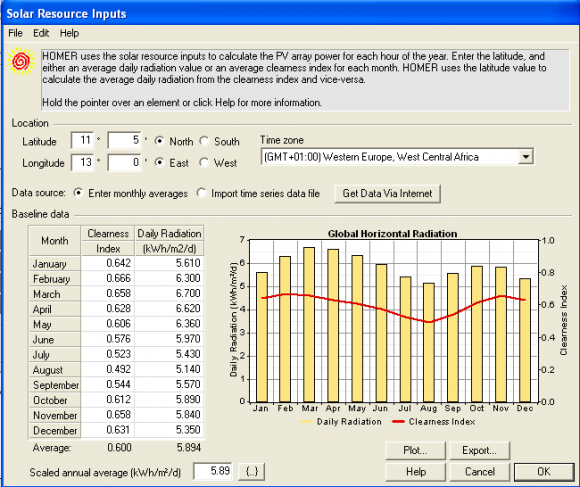The height and width of the screenshot is (487, 580).
Task: Select August daily radiation cell 5.140
Action: [169, 369]
